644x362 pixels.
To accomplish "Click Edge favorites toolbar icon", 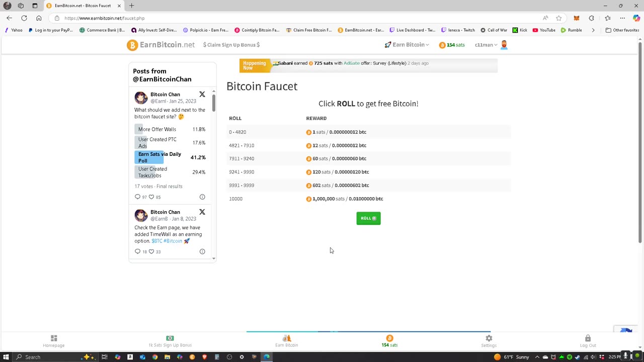I will (607, 18).
